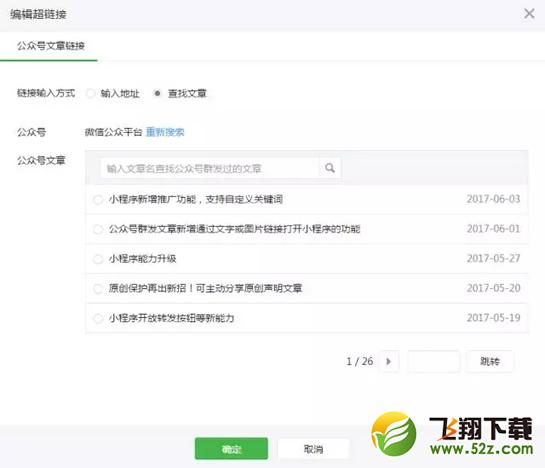The image size is (545, 468).
Task: Switch to 公众号文章链接 tab
Action: 51,46
